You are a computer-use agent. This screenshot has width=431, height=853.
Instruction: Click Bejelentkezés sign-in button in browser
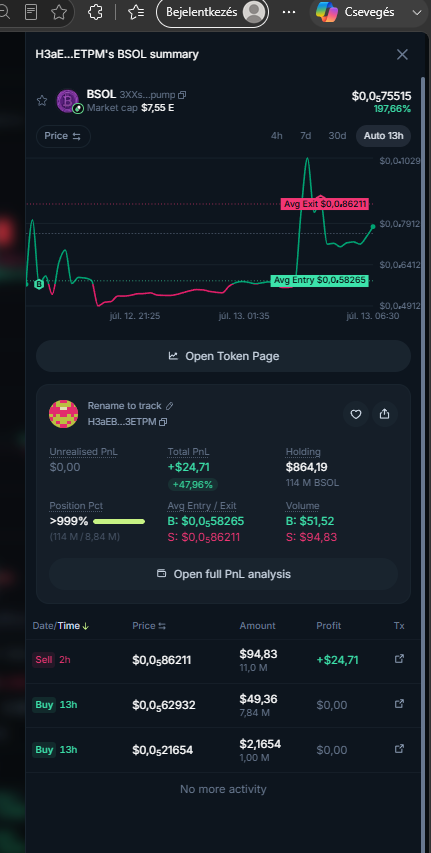pyautogui.click(x=212, y=12)
